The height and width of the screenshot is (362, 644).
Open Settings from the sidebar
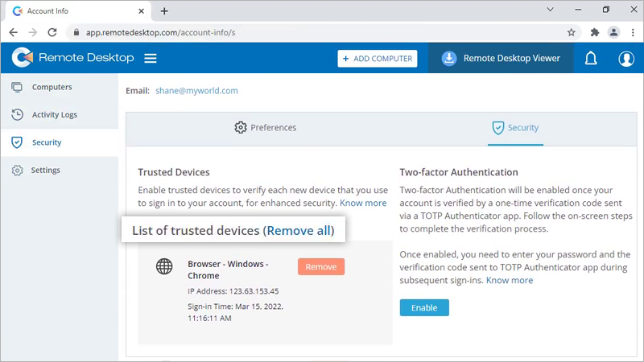[45, 171]
